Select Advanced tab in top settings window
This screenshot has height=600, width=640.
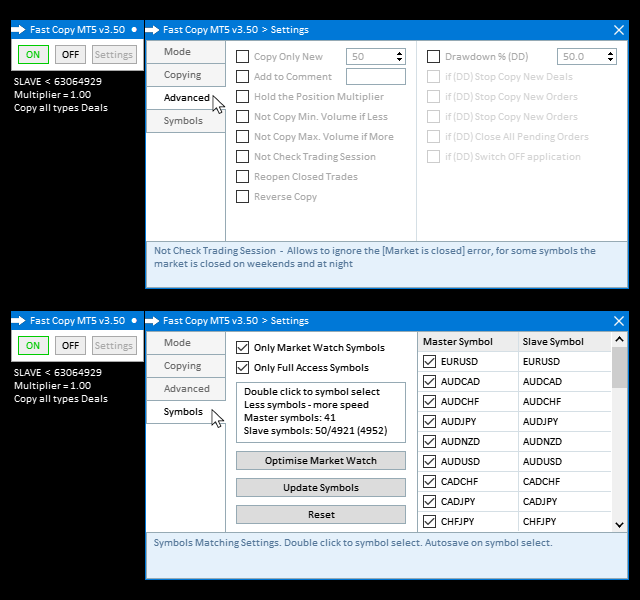tap(186, 98)
